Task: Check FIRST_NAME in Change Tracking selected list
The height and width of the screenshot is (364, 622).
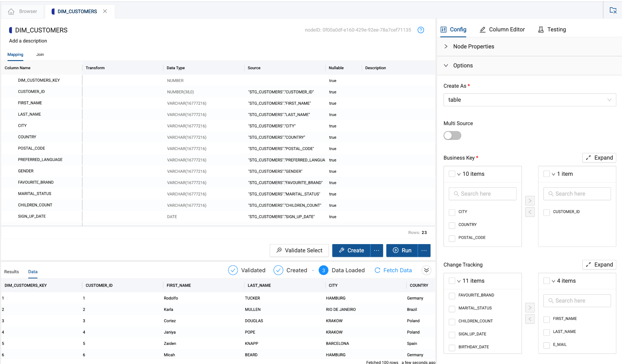Action: coord(547,319)
